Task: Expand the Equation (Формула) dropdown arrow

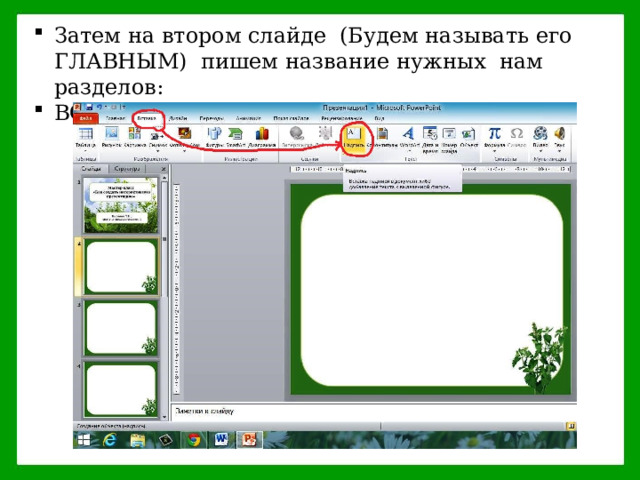Action: (494, 151)
